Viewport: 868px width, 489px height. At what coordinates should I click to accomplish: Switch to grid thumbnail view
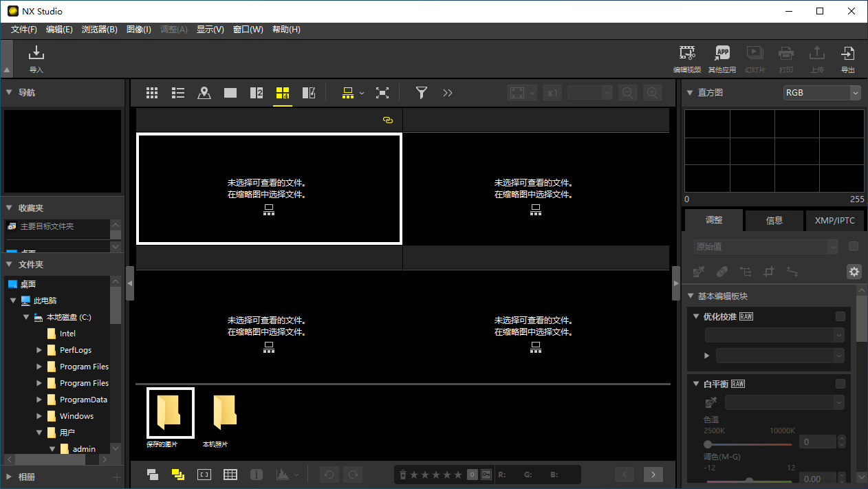click(x=152, y=92)
